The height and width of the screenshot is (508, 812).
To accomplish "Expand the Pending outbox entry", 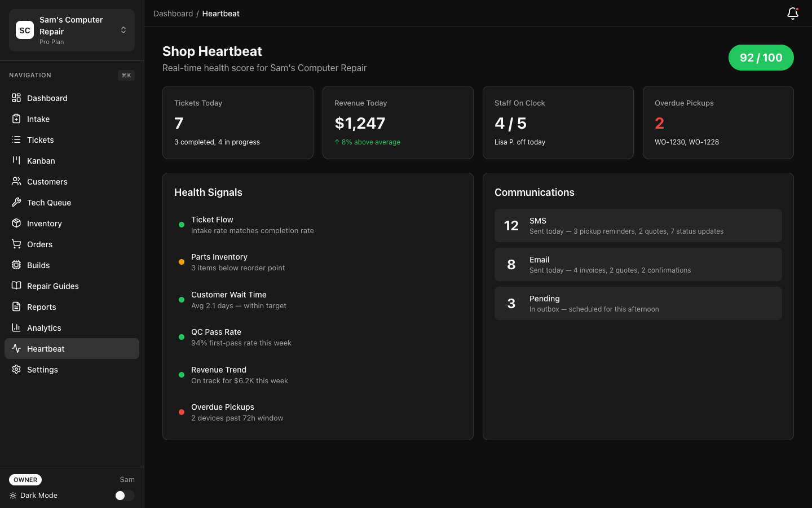I will coord(638,303).
